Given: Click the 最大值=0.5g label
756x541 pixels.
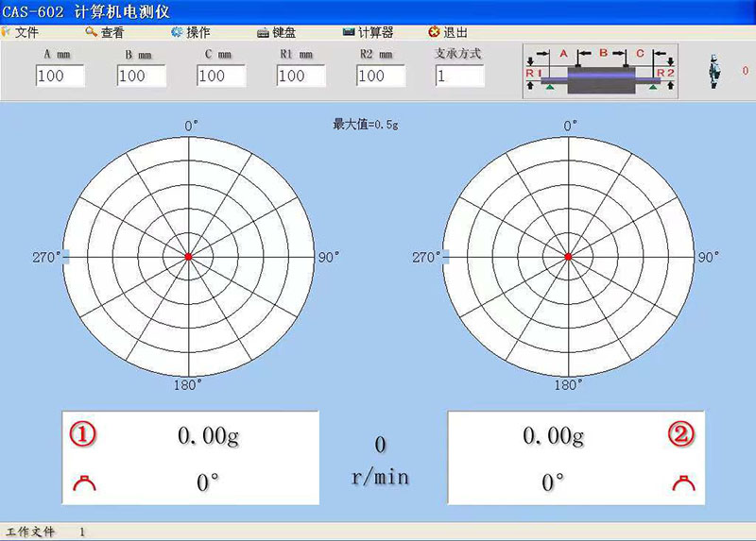Looking at the screenshot, I should coord(366,125).
